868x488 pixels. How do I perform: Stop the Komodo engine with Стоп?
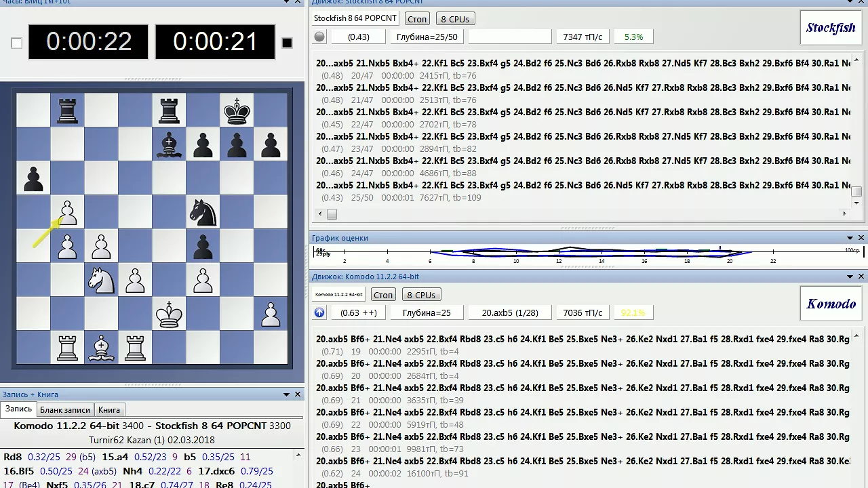point(383,295)
